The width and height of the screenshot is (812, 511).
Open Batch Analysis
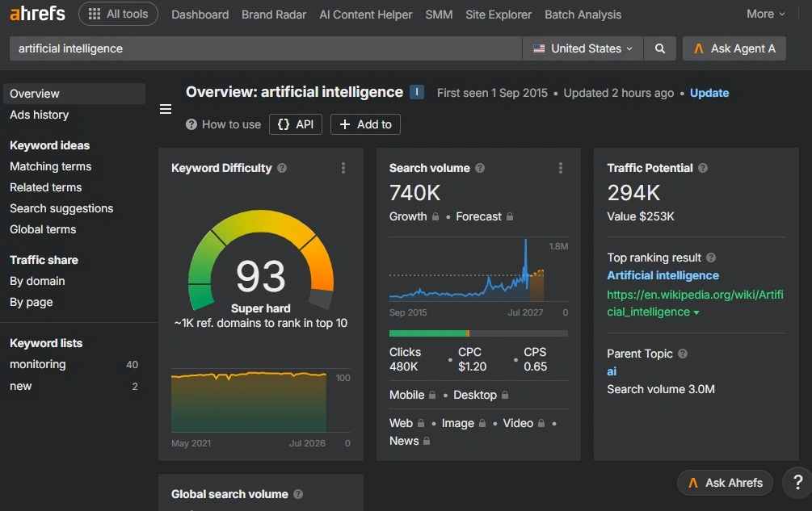coord(583,15)
